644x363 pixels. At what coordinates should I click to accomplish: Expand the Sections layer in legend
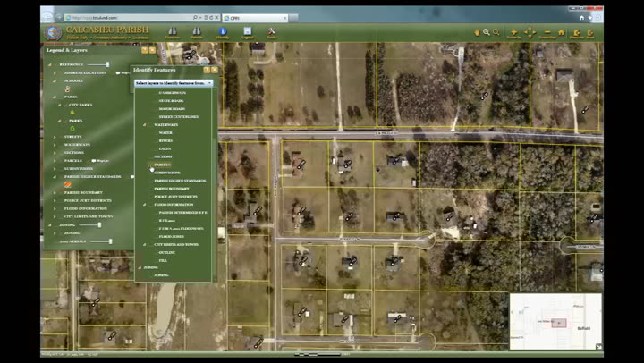tap(55, 153)
